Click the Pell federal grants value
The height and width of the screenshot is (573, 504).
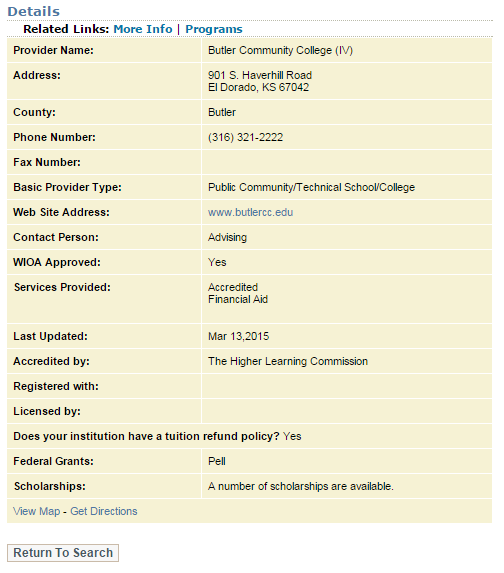pos(217,462)
